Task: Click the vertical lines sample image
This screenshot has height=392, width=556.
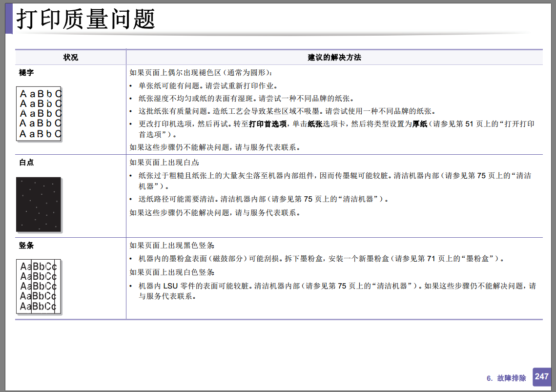Action: (39, 287)
